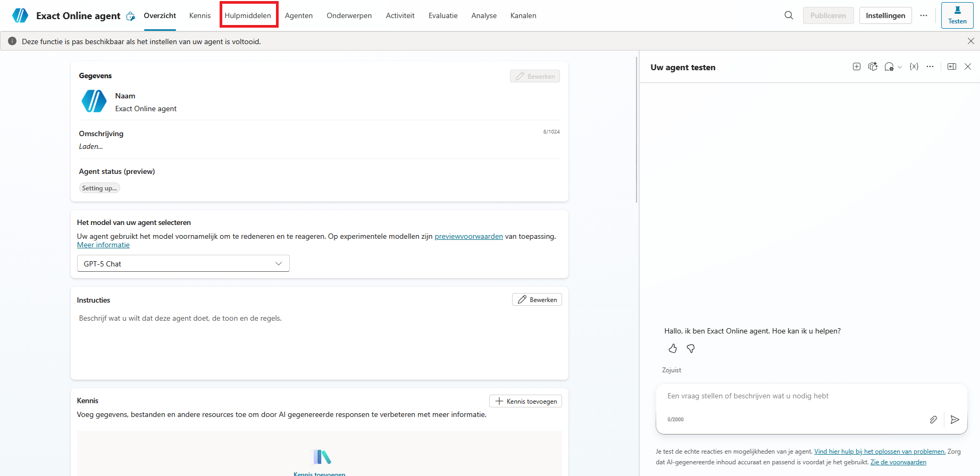Give thumbs up to the greeting message
The width and height of the screenshot is (980, 476).
tap(673, 348)
